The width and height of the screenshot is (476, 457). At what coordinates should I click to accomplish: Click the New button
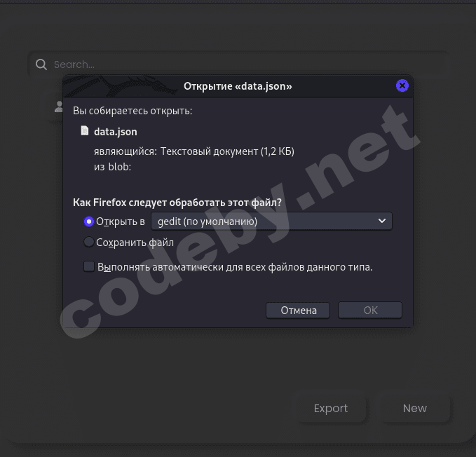[415, 409]
